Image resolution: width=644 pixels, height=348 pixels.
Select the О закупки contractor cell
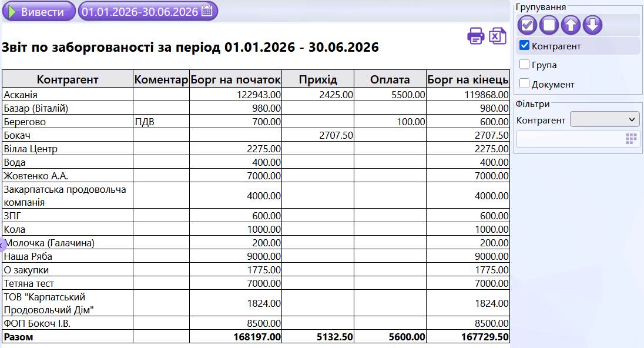[68, 270]
